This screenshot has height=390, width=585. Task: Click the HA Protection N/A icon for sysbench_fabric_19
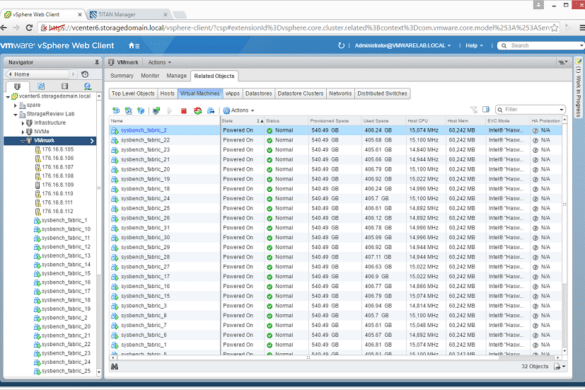tap(535, 179)
